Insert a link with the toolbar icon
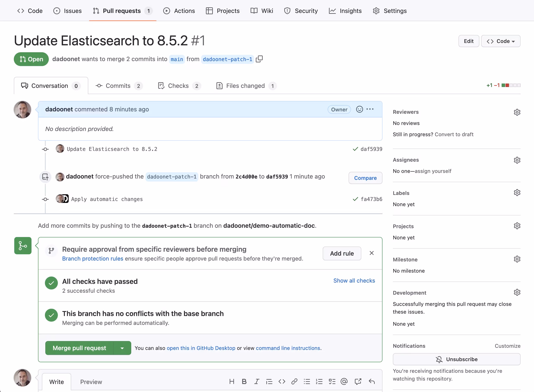Screen dimensions: 534x392 click(x=294, y=381)
